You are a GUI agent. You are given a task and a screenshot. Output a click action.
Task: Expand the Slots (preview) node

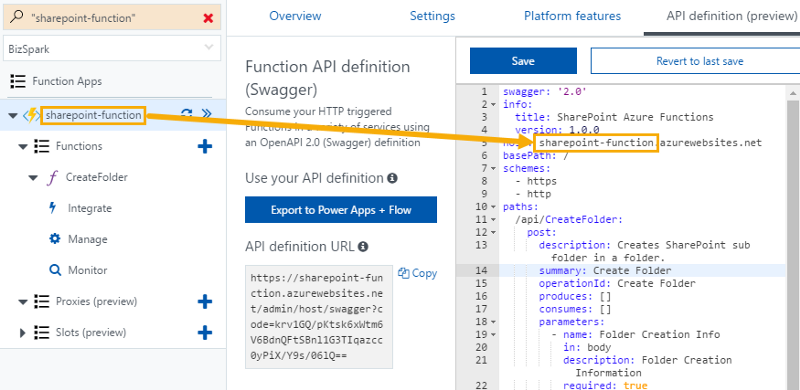click(22, 333)
